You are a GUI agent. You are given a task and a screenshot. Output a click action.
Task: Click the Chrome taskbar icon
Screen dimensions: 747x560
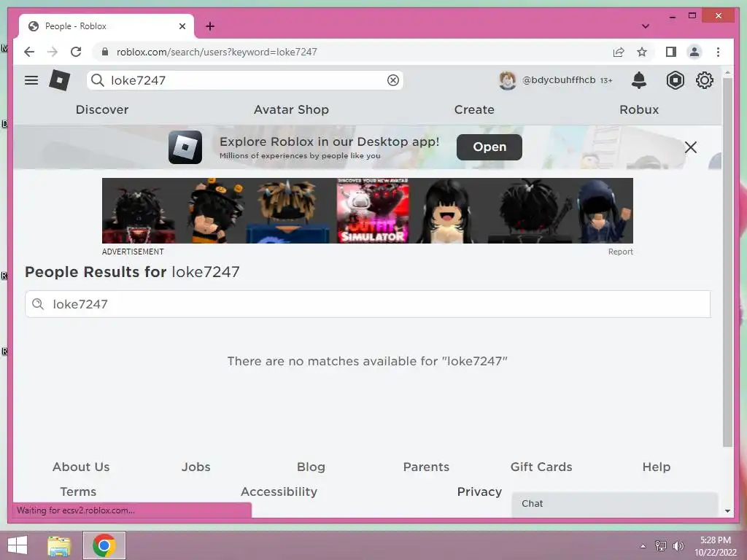pos(104,545)
